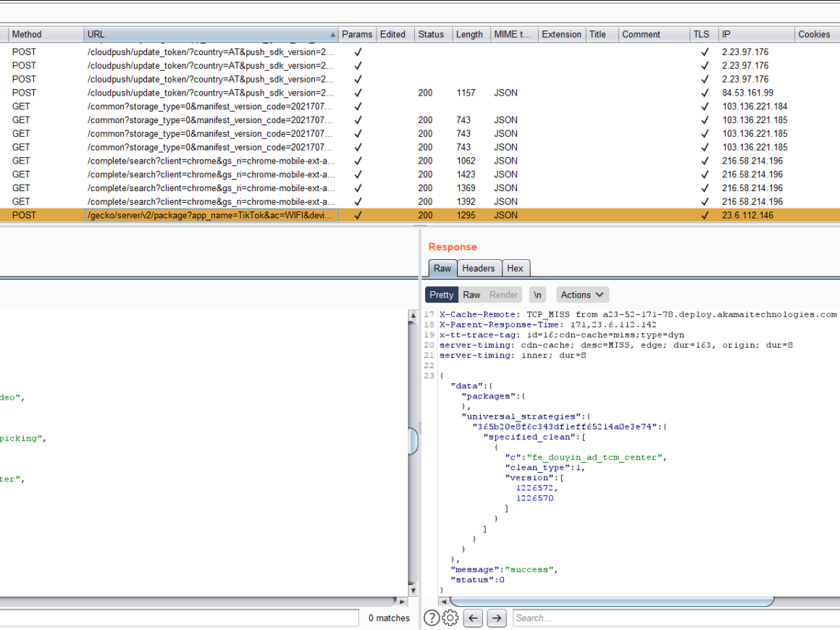
Task: Go to next search match arrow
Action: [496, 618]
